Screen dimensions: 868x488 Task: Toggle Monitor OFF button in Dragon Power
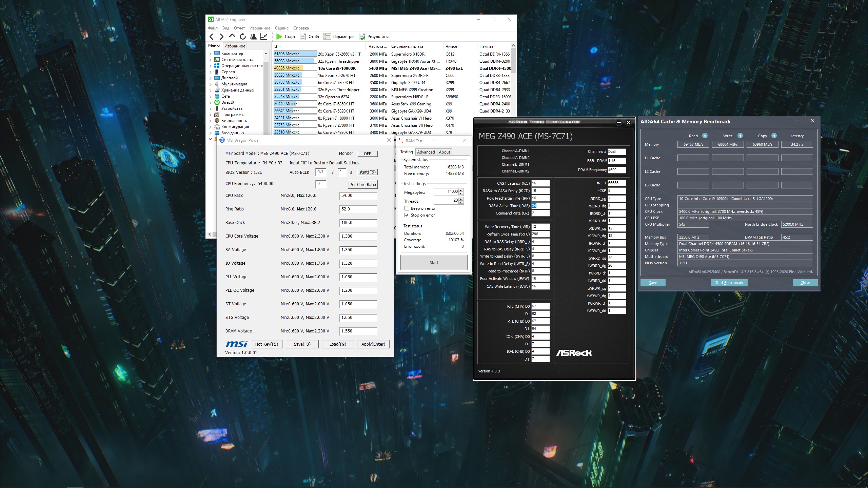(x=367, y=154)
